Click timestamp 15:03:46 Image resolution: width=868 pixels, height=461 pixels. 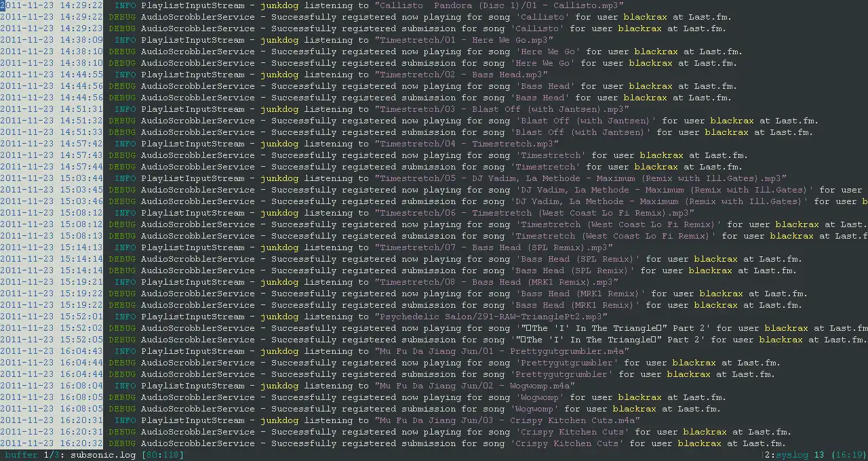(81, 201)
